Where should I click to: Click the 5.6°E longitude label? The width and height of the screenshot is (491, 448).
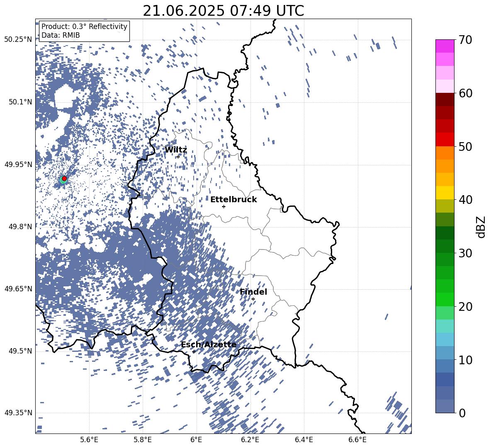pyautogui.click(x=89, y=440)
